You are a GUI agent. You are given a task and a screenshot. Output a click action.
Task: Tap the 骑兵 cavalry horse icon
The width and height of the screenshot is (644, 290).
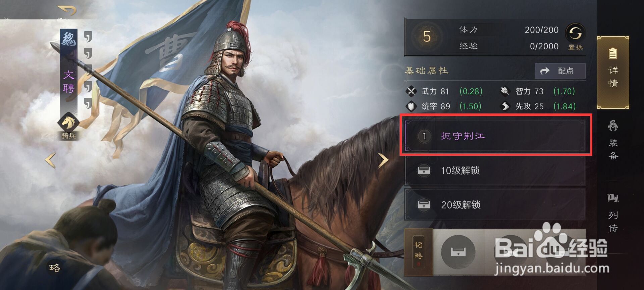pyautogui.click(x=68, y=122)
